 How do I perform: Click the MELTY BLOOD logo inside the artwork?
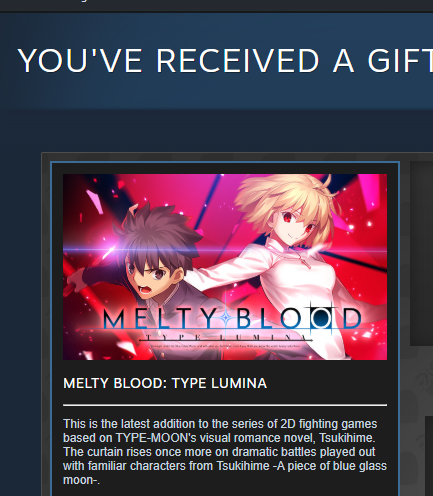pyautogui.click(x=232, y=319)
